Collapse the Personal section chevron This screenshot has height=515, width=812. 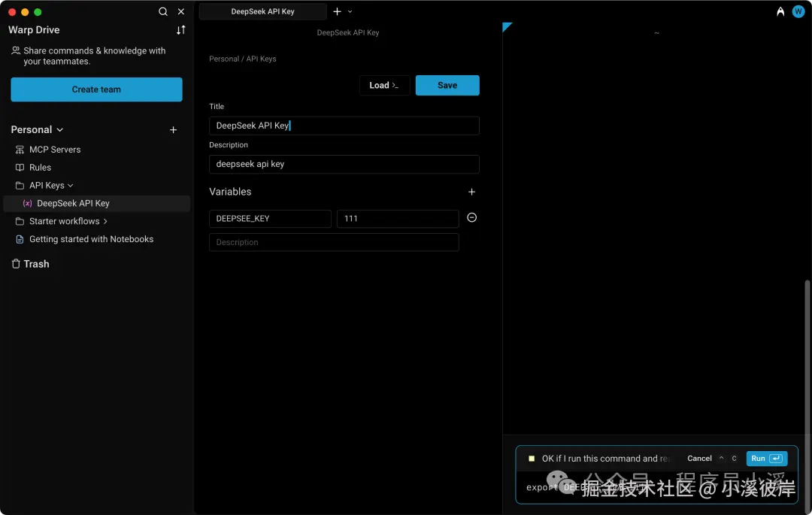point(60,130)
